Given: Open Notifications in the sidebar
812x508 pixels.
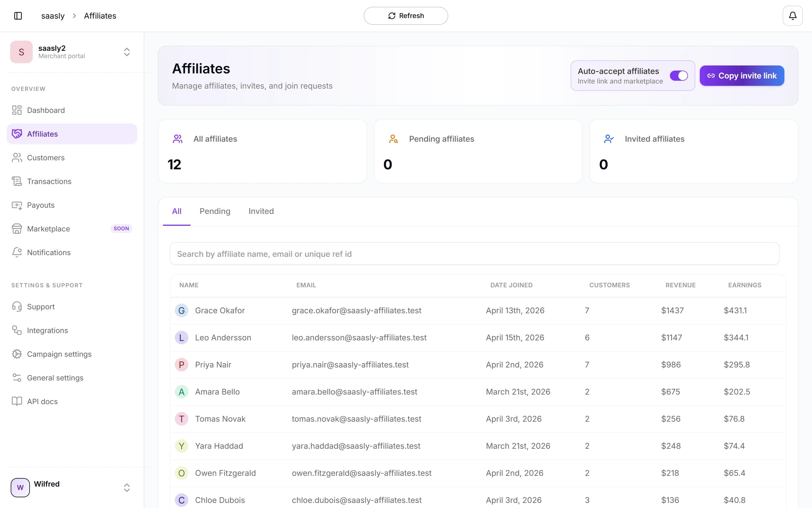Looking at the screenshot, I should [72, 252].
